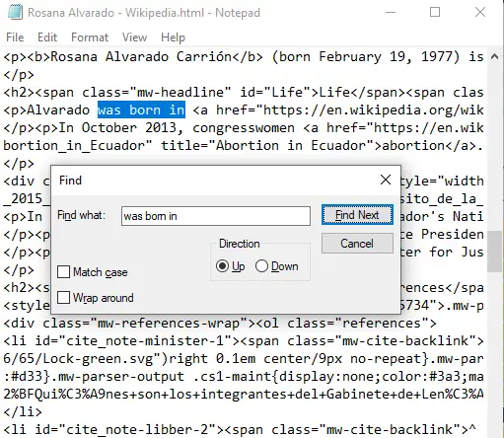Click the text 'cite_note-minister-1'
This screenshot has height=438, width=504.
point(146,340)
